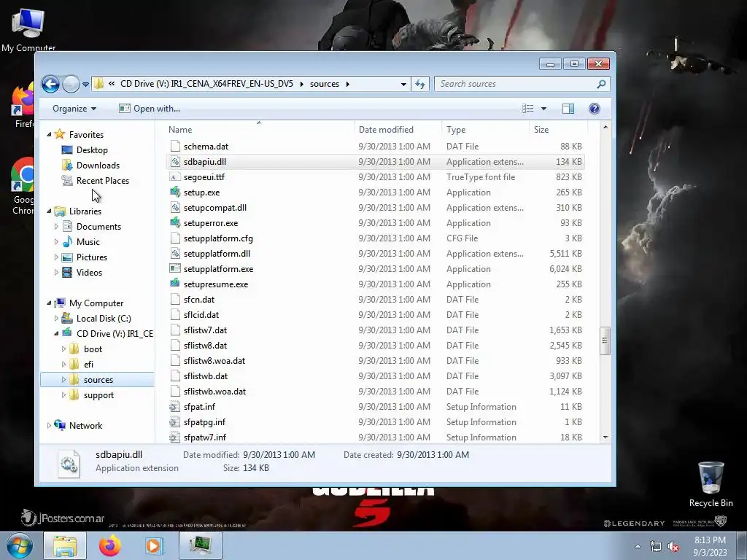Expand the Documents library
Screen dimensions: 747x560
click(x=56, y=227)
